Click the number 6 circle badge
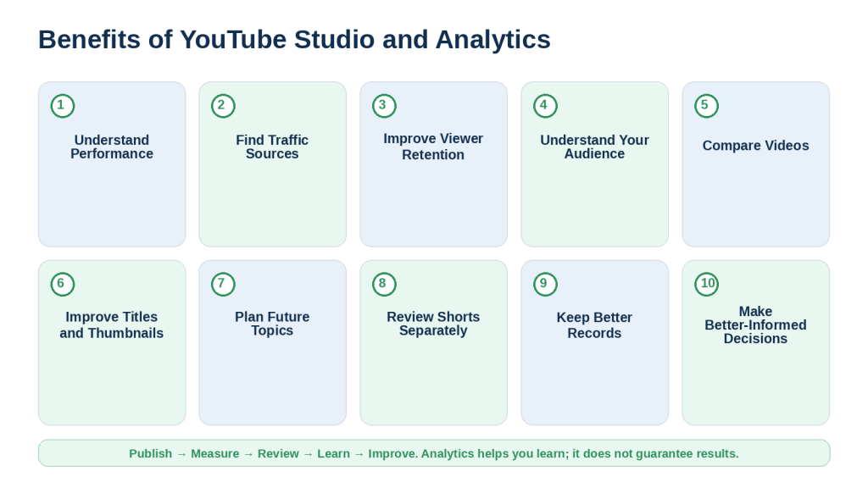The width and height of the screenshot is (868, 488). point(63,284)
